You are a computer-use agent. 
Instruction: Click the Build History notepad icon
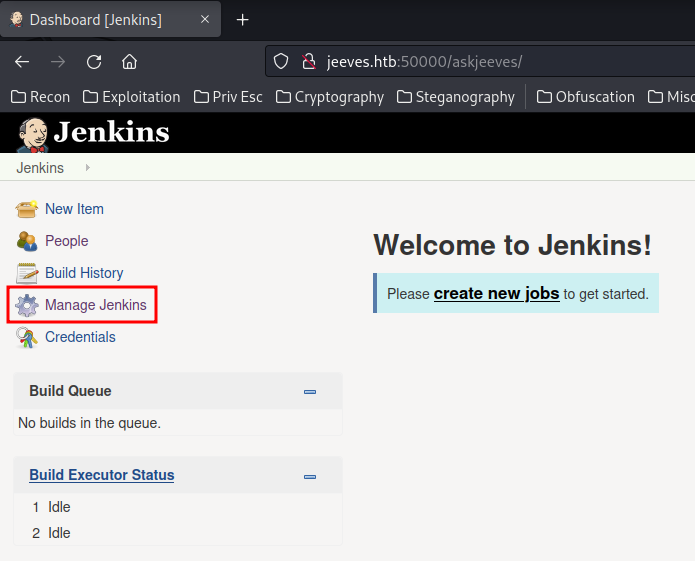point(27,273)
